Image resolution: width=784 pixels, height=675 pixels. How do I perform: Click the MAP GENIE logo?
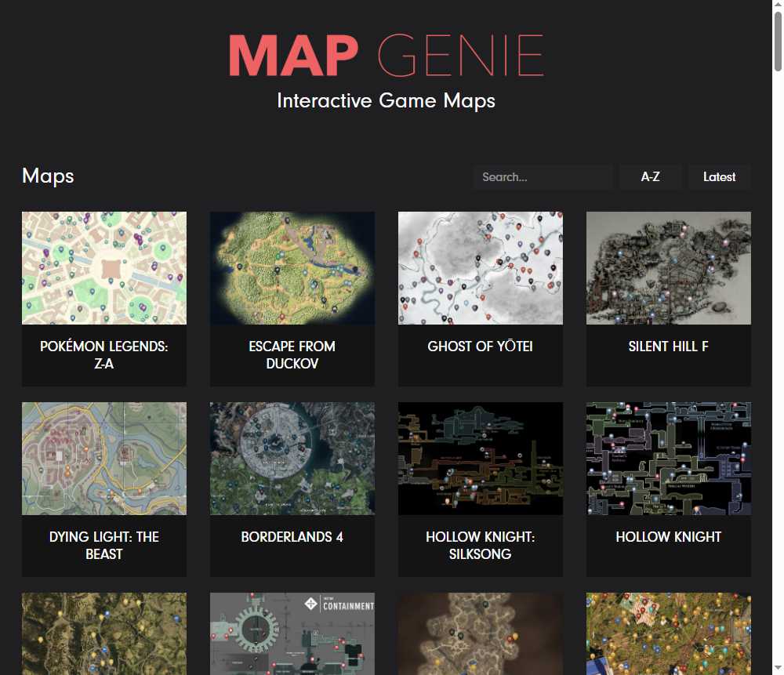coord(385,55)
